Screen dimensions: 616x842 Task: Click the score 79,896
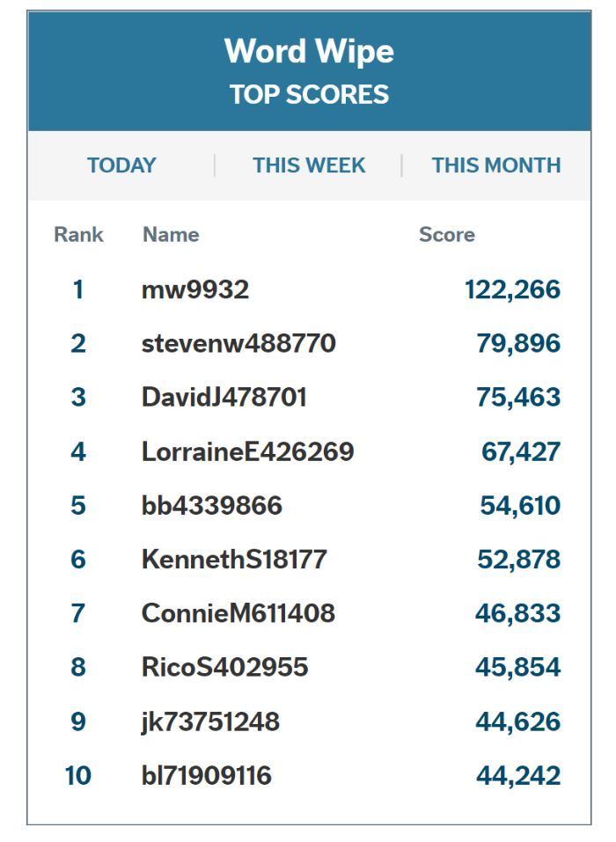[518, 343]
